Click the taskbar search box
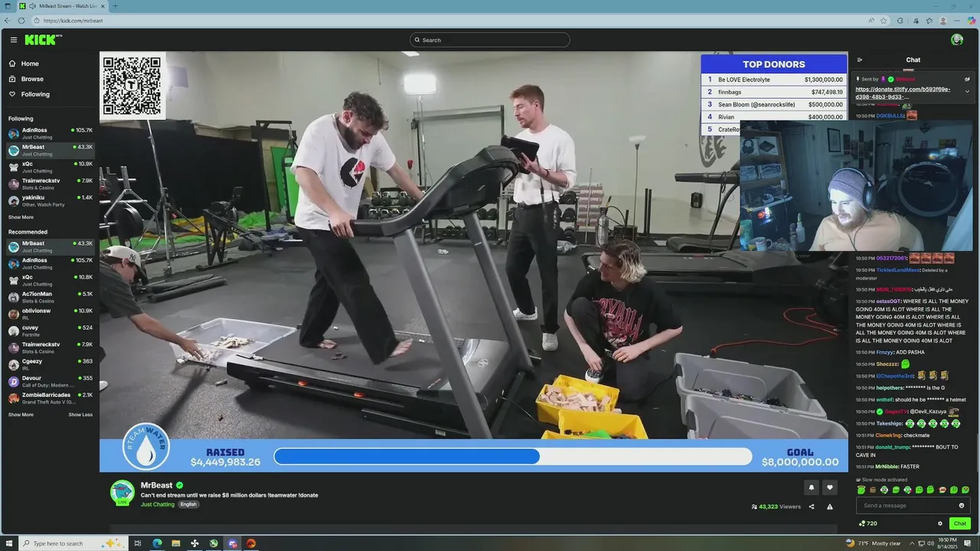This screenshot has height=551, width=980. click(73, 543)
